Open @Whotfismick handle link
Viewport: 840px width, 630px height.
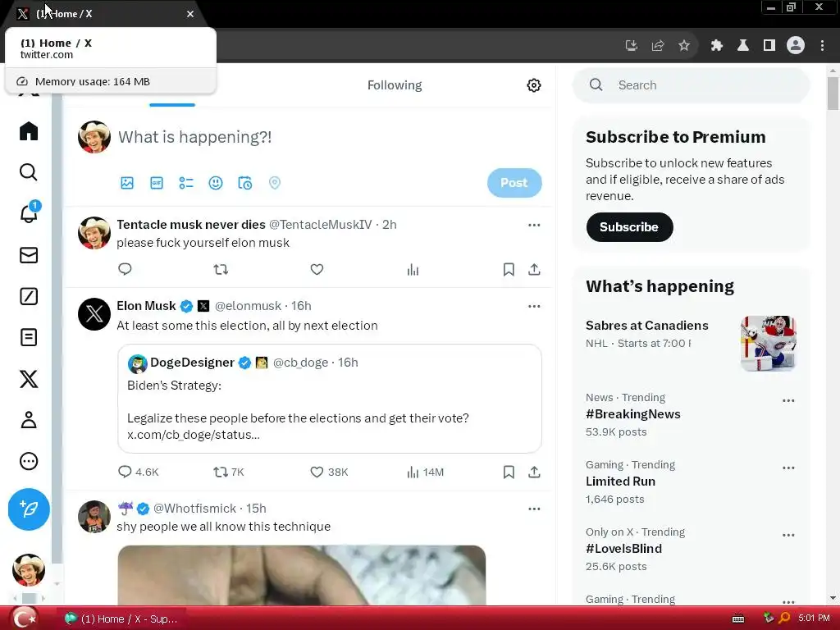click(x=194, y=509)
